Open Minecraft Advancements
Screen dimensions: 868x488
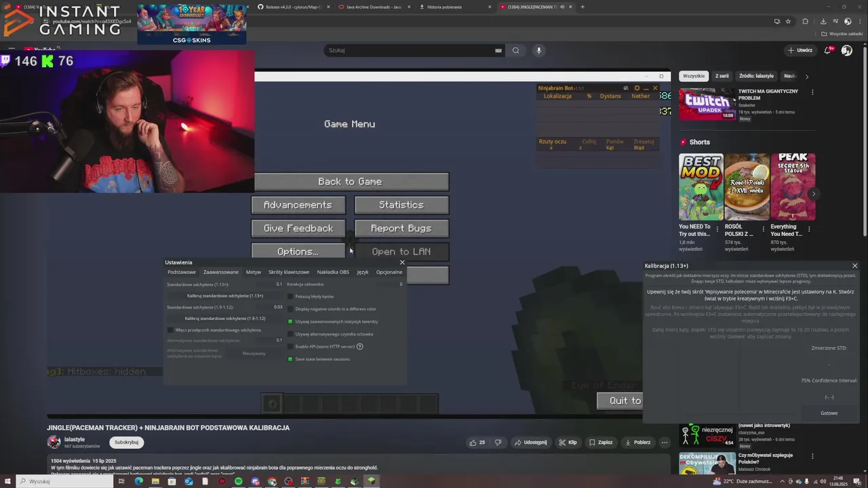click(x=298, y=205)
